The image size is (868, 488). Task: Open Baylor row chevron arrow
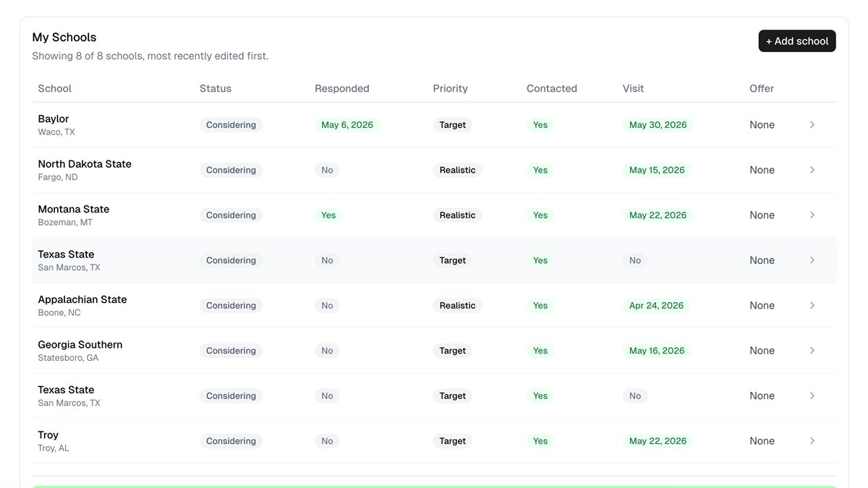coord(812,125)
